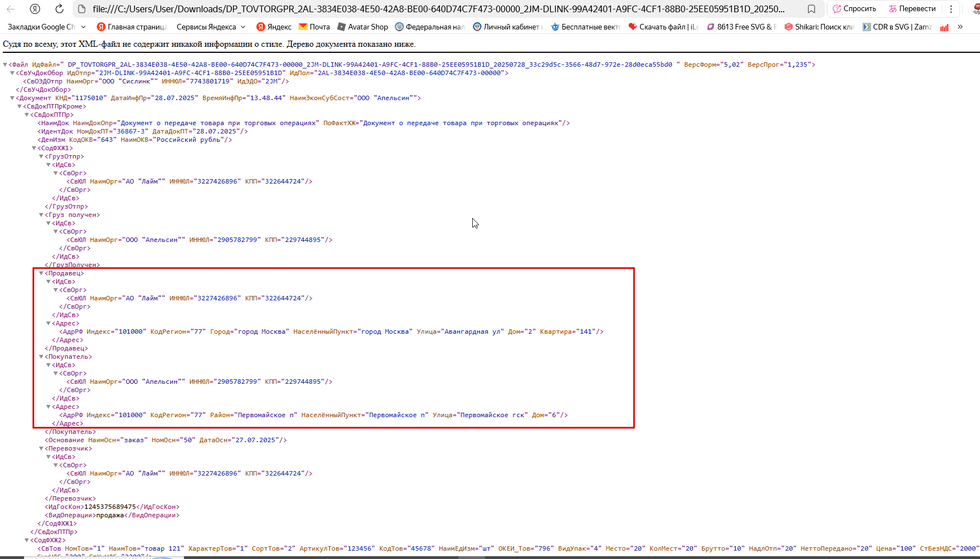Open the Avatar Shop bookmark

tap(363, 27)
